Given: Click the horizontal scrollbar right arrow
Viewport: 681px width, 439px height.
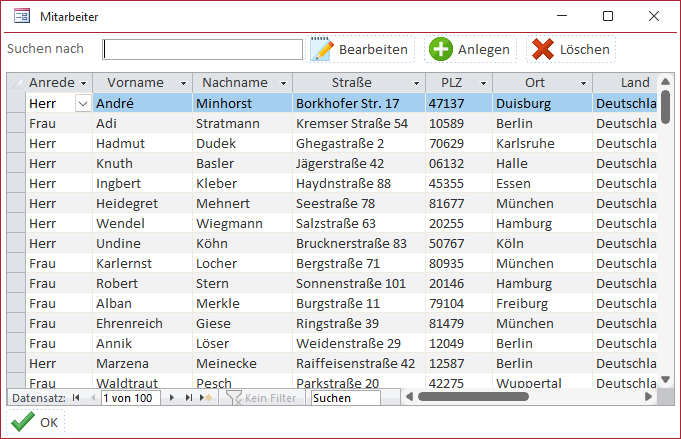Looking at the screenshot, I should coord(648,396).
